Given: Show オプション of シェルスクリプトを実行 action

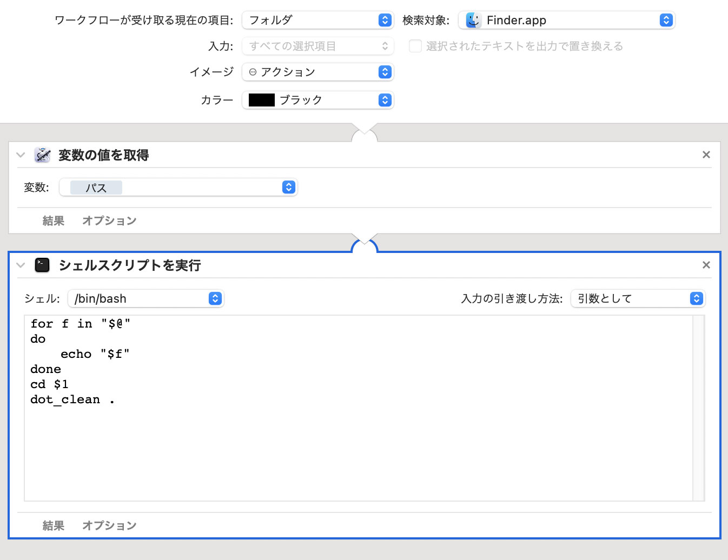Looking at the screenshot, I should [x=109, y=525].
